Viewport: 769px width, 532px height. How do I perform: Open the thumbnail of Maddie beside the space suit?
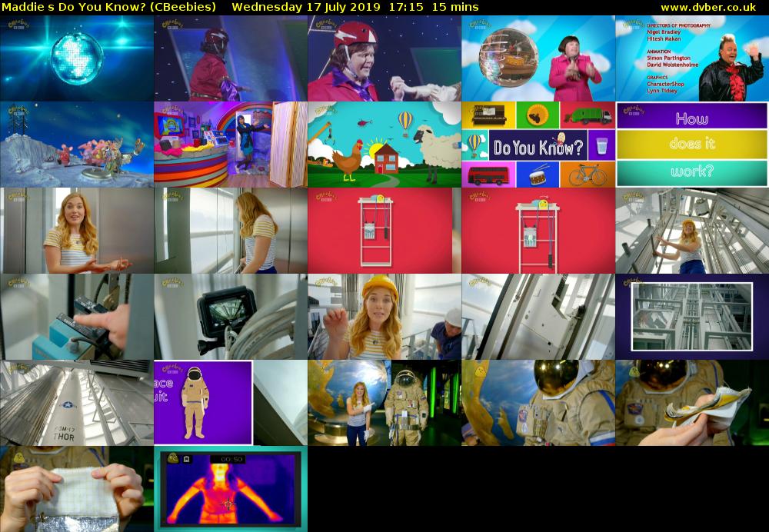point(384,403)
